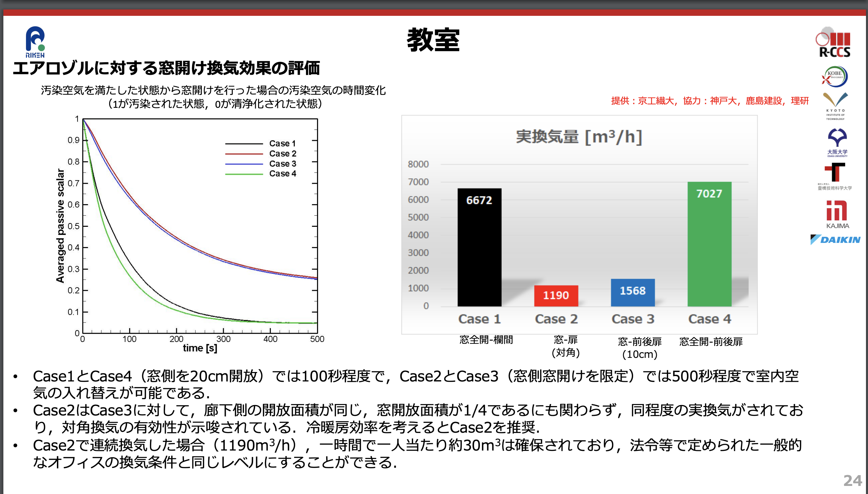Click the KAJIMA logo
The height and width of the screenshot is (494, 868).
pyautogui.click(x=837, y=214)
